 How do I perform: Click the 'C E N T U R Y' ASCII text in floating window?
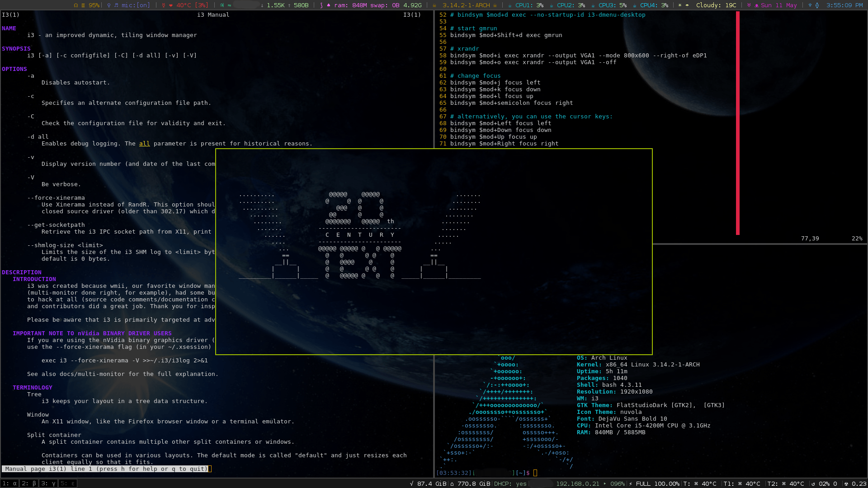[360, 235]
